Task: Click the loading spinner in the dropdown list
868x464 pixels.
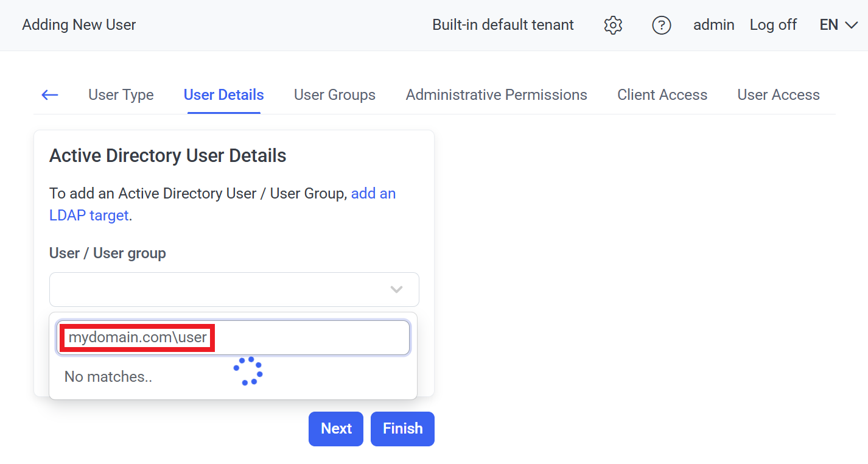Action: tap(248, 371)
